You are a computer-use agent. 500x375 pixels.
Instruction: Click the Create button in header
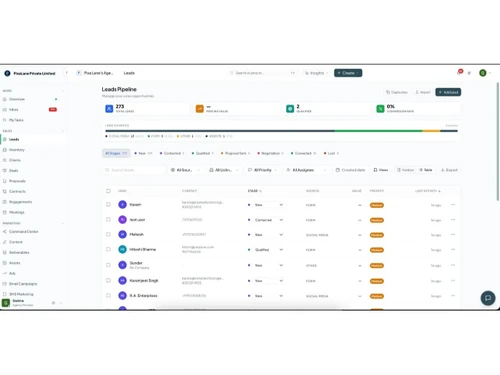[348, 73]
